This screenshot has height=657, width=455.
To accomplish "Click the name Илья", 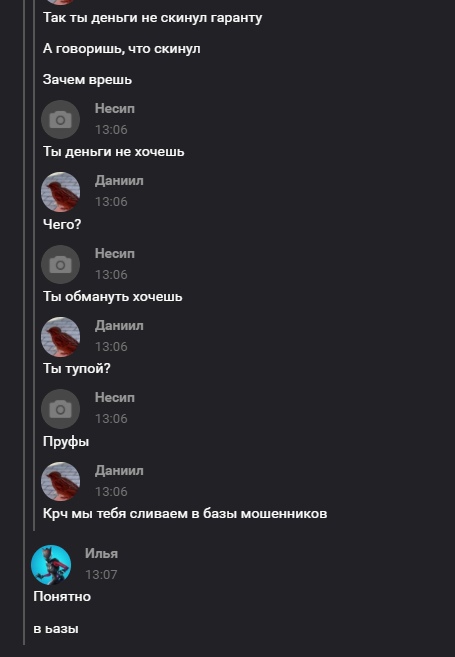I will click(x=101, y=554).
